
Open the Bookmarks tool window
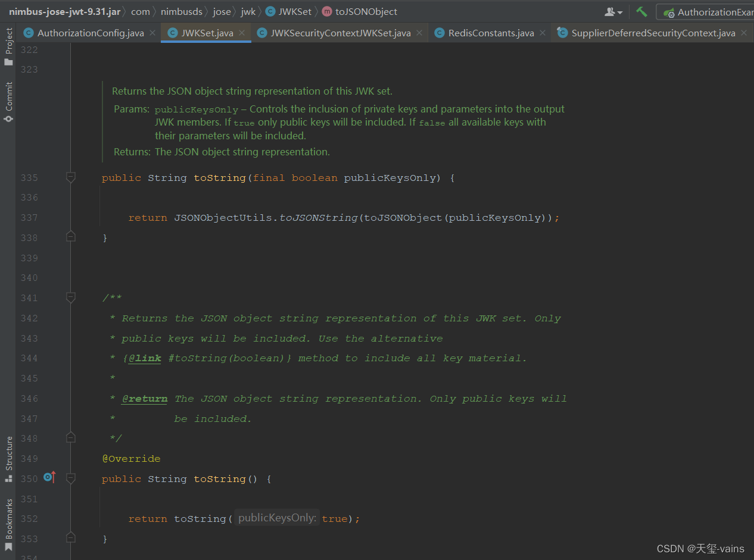(8, 522)
